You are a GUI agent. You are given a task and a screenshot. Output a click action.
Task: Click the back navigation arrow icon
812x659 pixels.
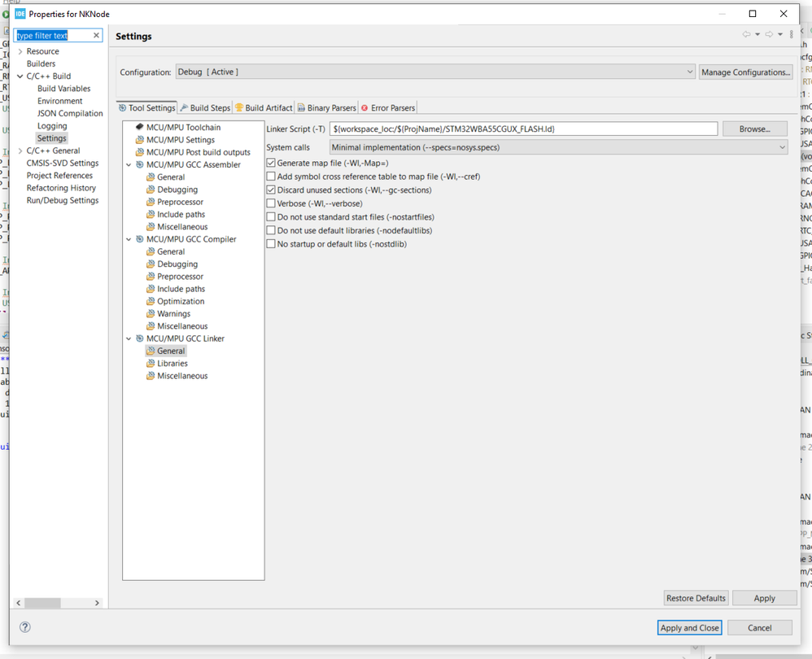pyautogui.click(x=746, y=34)
